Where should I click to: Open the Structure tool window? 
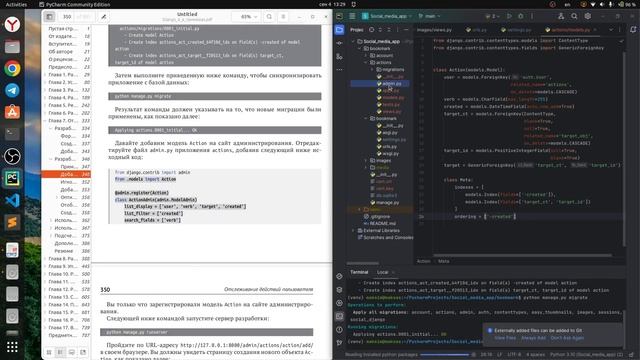tap(339, 56)
